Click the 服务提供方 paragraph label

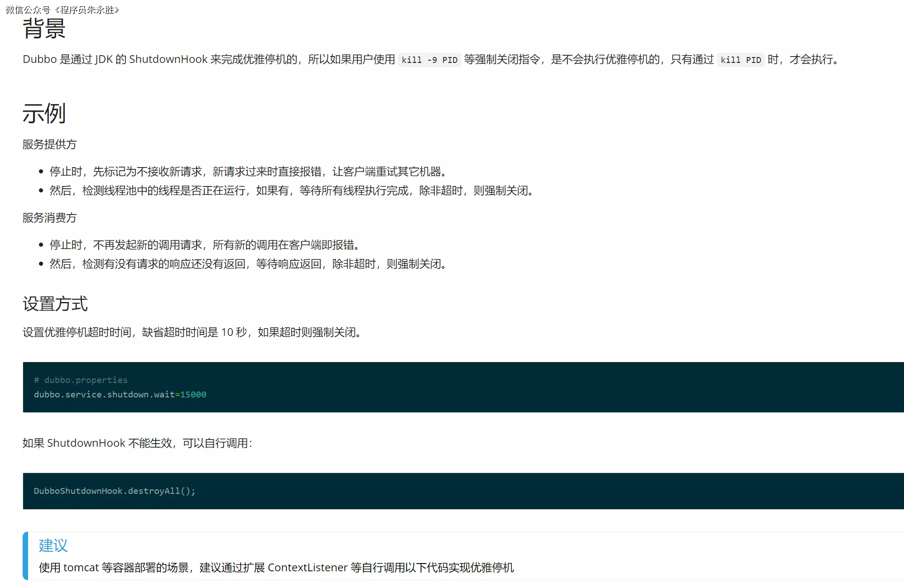click(x=49, y=144)
